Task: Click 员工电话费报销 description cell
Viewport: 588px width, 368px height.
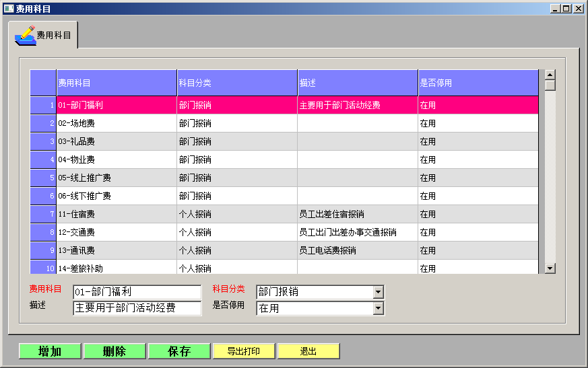Action: point(358,251)
